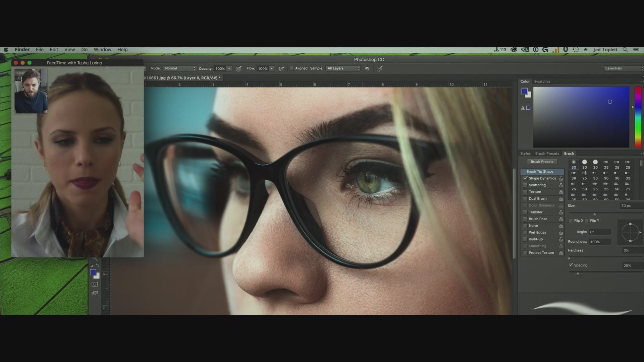Click the gamut warning triangle in Color panel

point(523,108)
